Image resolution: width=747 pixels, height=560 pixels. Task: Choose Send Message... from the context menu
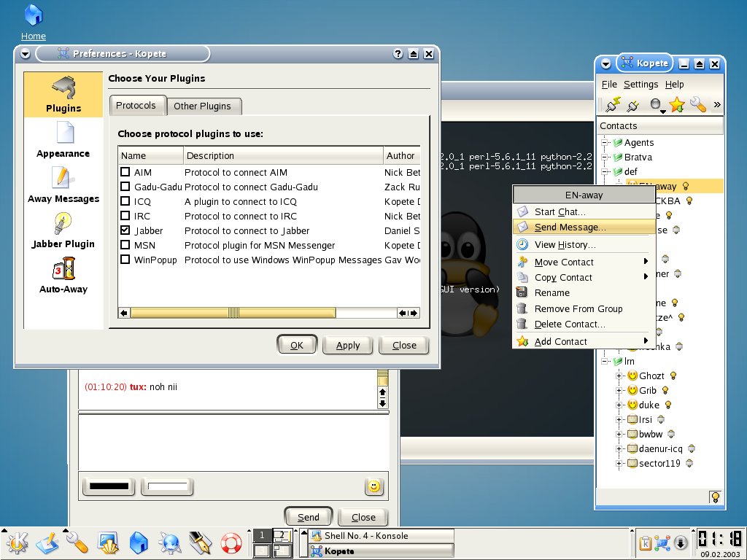click(583, 227)
